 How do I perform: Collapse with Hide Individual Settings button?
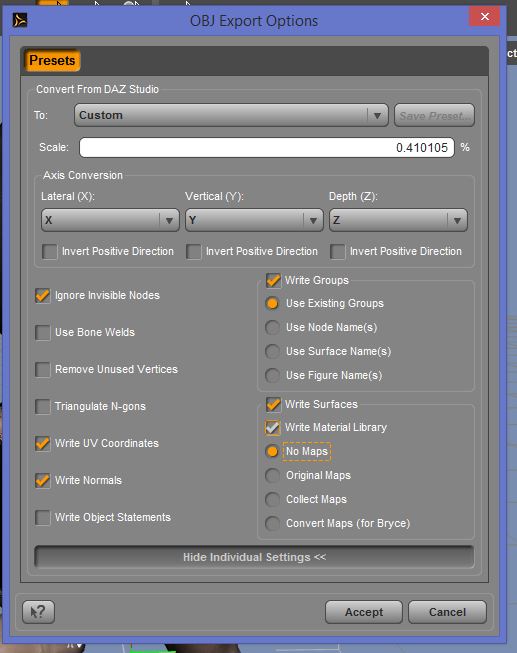click(x=254, y=557)
